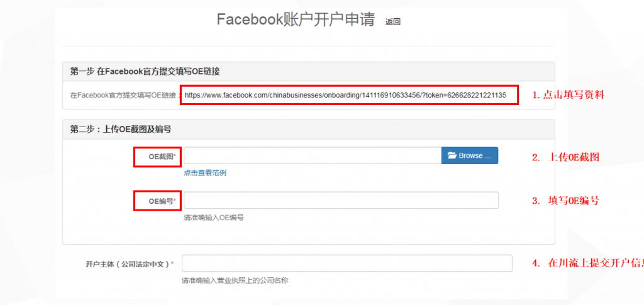This screenshot has height=305, width=644.
Task: Click the OE编号 field label
Action: coord(162,201)
